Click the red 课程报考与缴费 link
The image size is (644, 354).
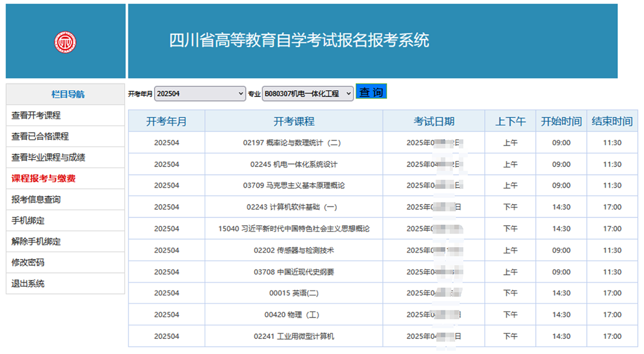pyautogui.click(x=44, y=179)
